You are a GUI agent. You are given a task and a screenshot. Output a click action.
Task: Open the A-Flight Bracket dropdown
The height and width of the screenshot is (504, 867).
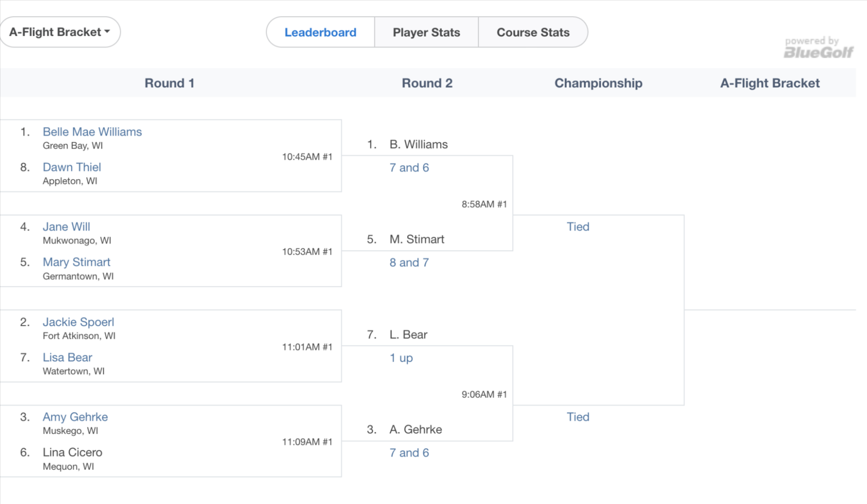(60, 32)
